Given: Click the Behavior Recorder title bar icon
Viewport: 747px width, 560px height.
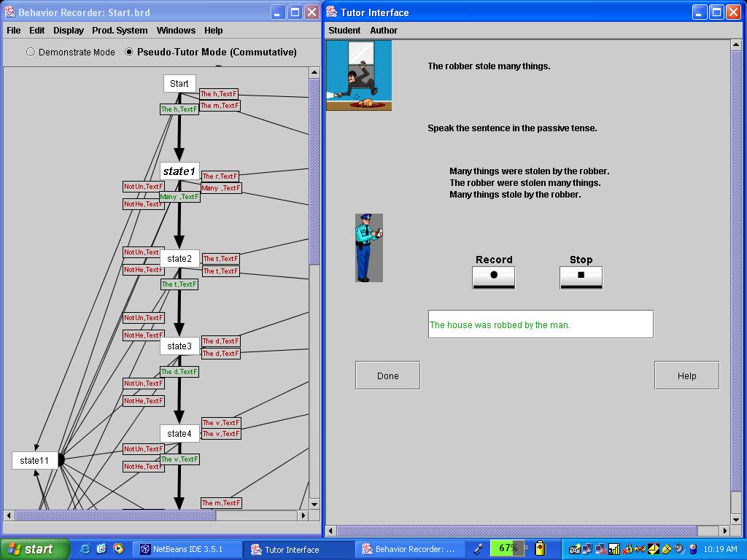Looking at the screenshot, I should point(10,12).
